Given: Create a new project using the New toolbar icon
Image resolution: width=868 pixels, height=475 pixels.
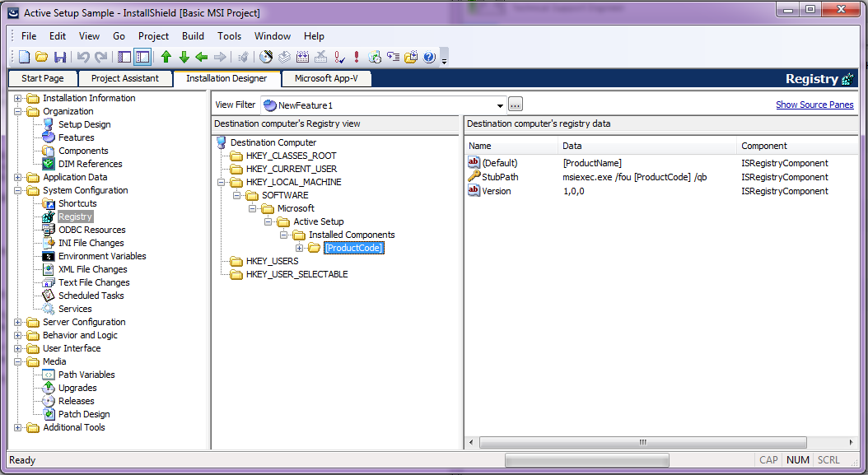Looking at the screenshot, I should point(22,57).
